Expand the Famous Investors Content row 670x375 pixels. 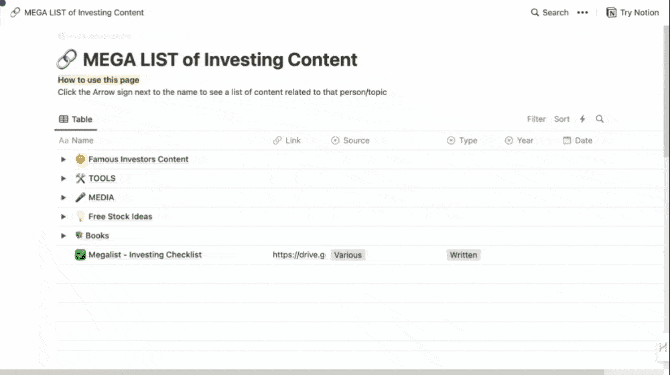click(x=63, y=159)
